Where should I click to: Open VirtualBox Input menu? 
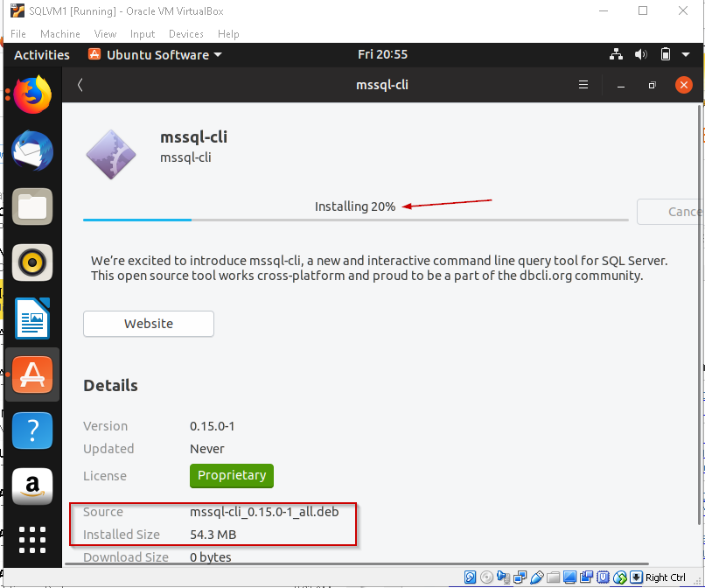tap(143, 34)
